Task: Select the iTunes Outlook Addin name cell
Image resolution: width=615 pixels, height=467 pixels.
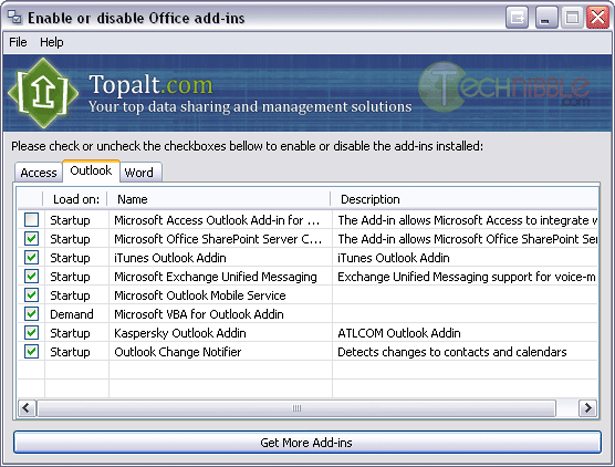Action: click(x=170, y=258)
